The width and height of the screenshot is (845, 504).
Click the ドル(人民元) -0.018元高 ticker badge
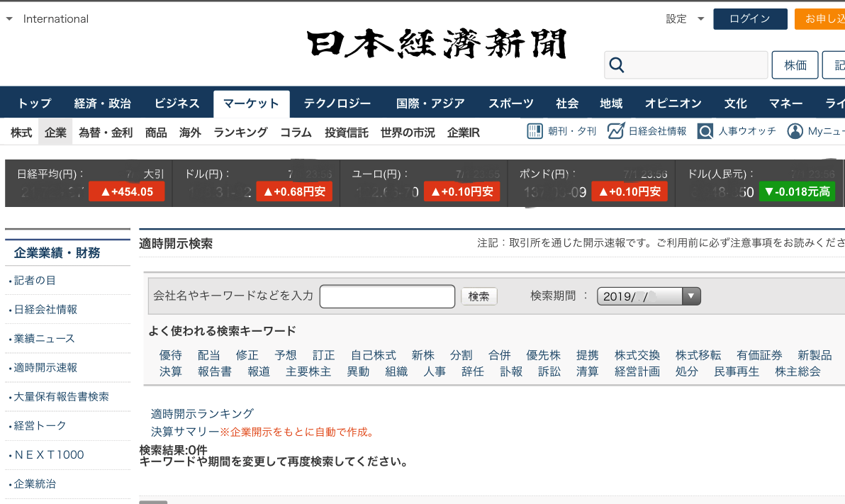point(797,191)
